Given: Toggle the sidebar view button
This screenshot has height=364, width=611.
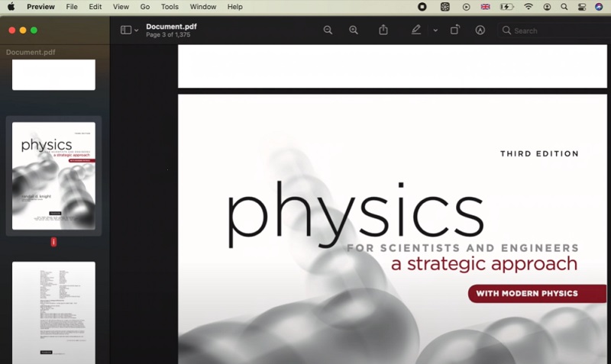Looking at the screenshot, I should [x=126, y=30].
